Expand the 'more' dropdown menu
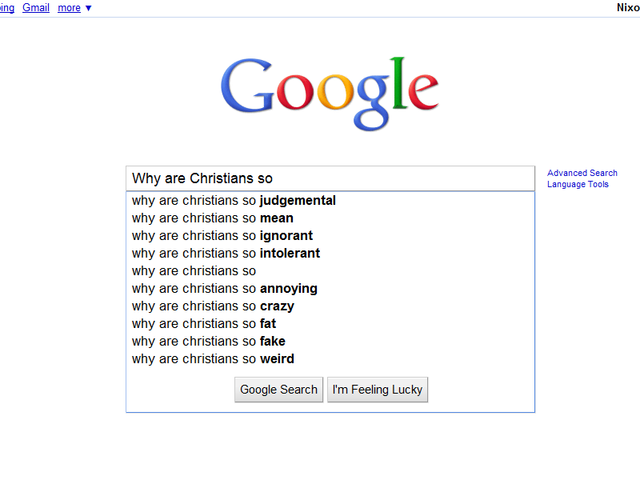The height and width of the screenshot is (480, 640). point(74,7)
